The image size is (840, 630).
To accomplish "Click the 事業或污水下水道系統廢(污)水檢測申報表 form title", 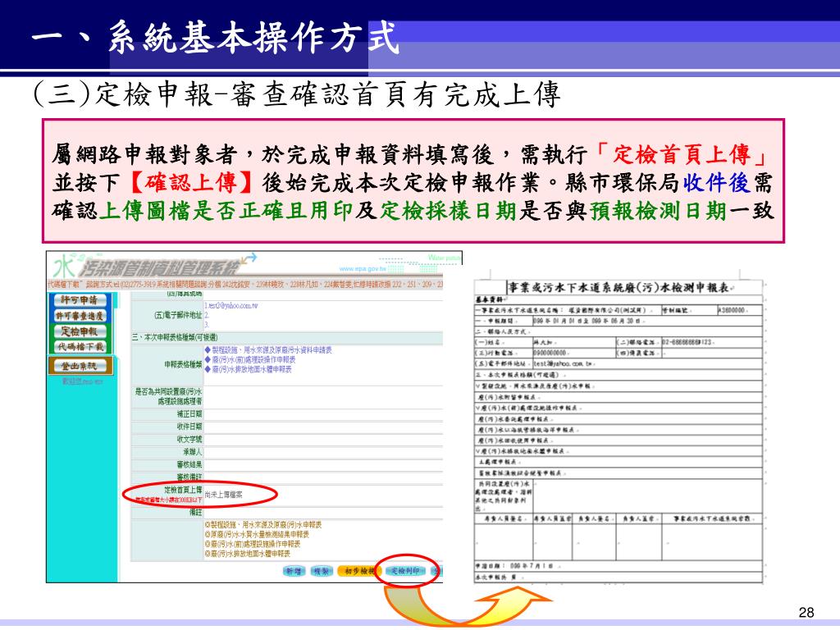I will [x=619, y=288].
